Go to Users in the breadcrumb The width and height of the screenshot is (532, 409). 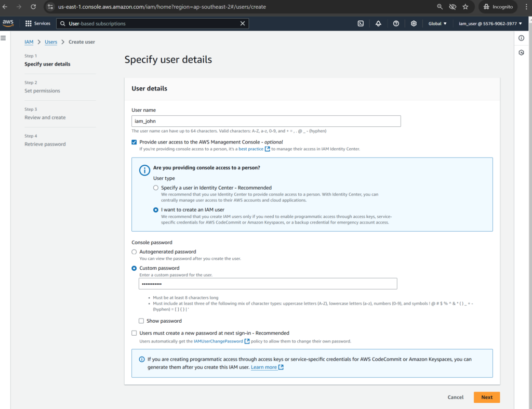(51, 42)
